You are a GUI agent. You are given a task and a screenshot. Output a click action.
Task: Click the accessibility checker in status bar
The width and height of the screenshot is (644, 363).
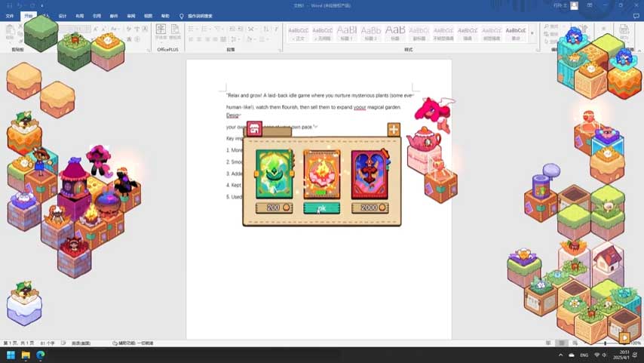[x=133, y=343]
